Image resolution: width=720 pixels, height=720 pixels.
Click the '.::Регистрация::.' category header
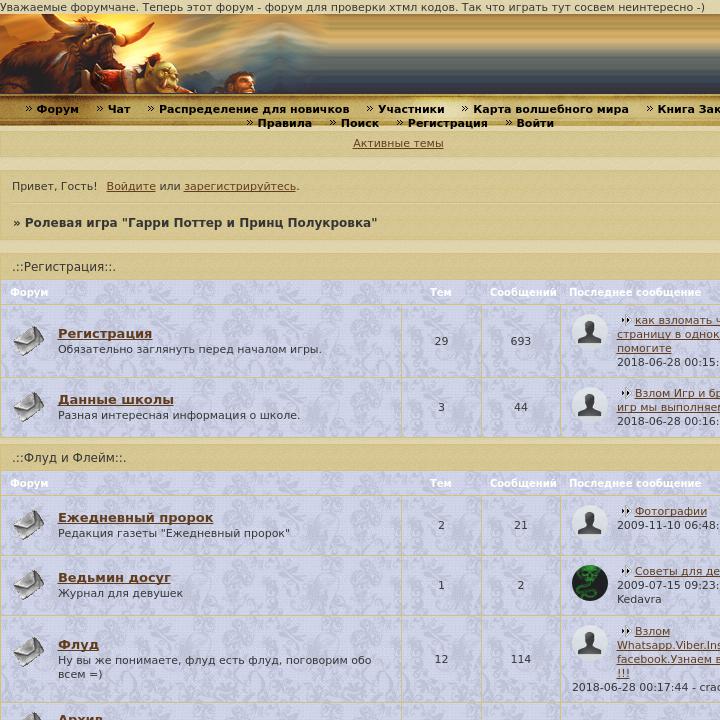64,267
